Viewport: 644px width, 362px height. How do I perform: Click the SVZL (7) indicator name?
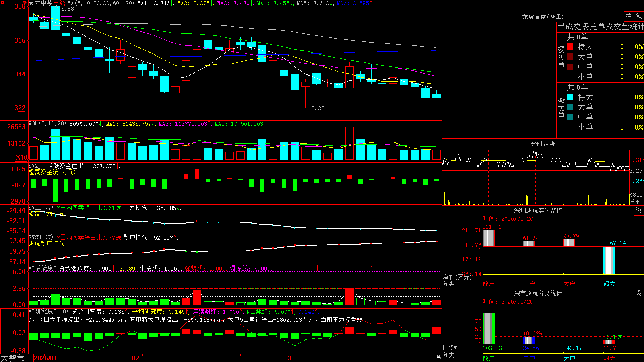pos(41,208)
